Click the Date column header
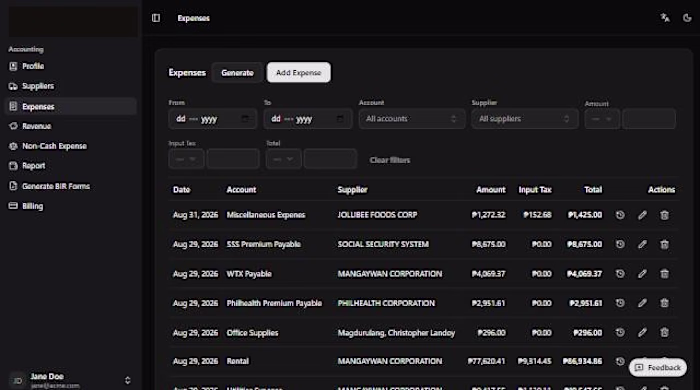This screenshot has width=700, height=390. (x=181, y=190)
